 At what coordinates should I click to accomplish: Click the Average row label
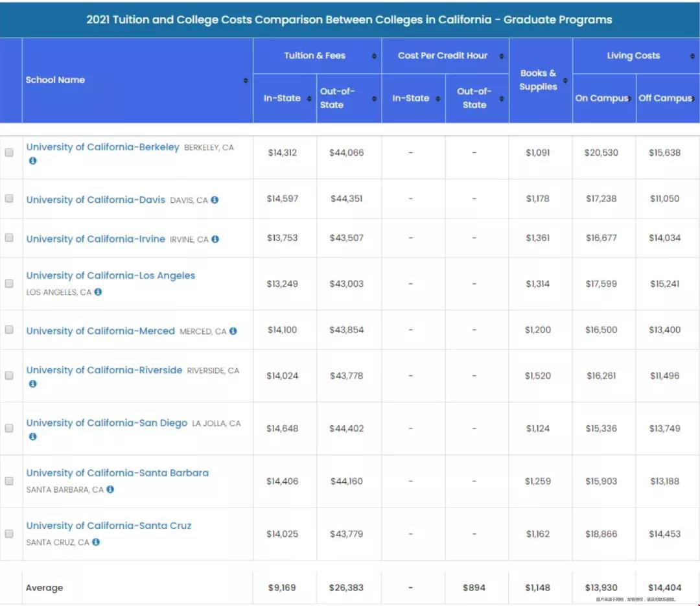coord(44,588)
